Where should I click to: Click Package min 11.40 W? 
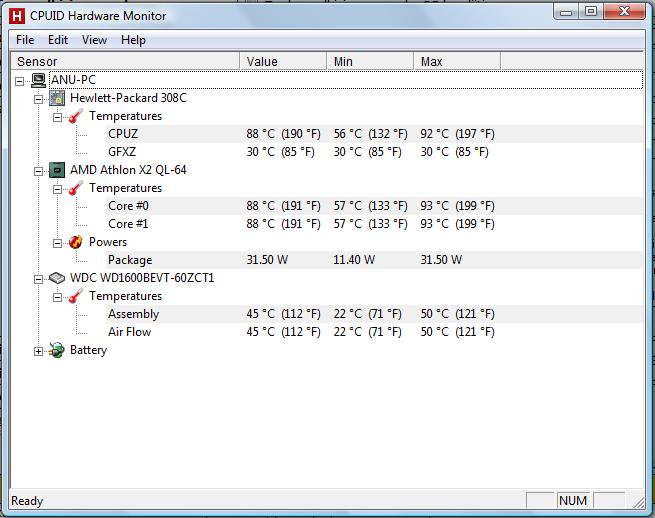[x=354, y=260]
